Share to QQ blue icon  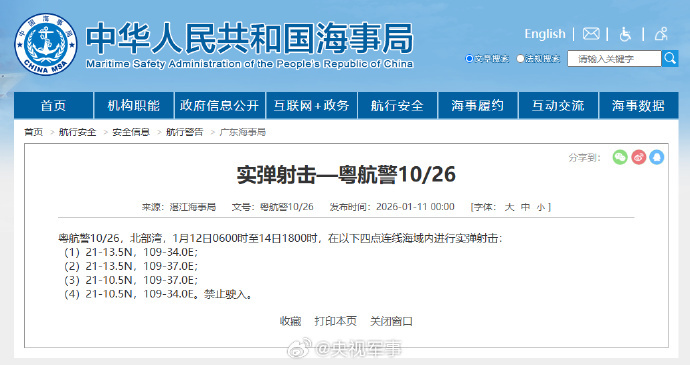tap(657, 157)
